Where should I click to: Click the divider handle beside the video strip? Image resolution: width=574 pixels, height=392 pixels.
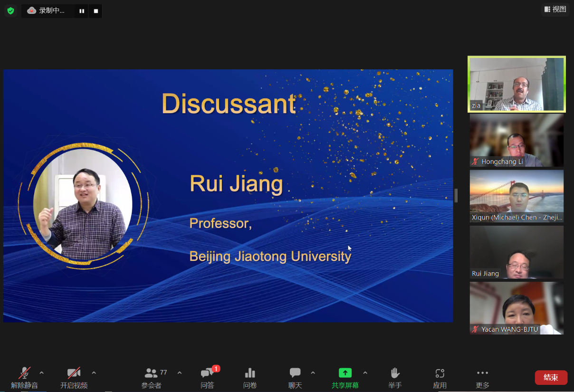[456, 195]
